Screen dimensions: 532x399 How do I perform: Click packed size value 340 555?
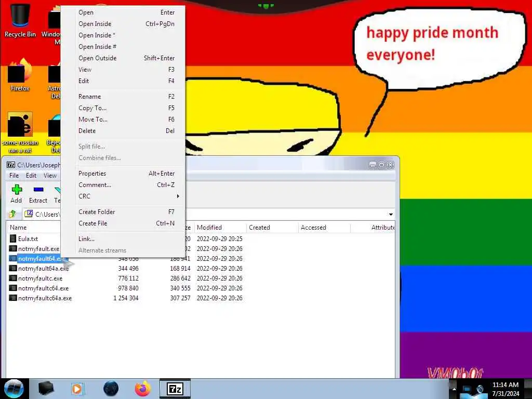coord(180,288)
